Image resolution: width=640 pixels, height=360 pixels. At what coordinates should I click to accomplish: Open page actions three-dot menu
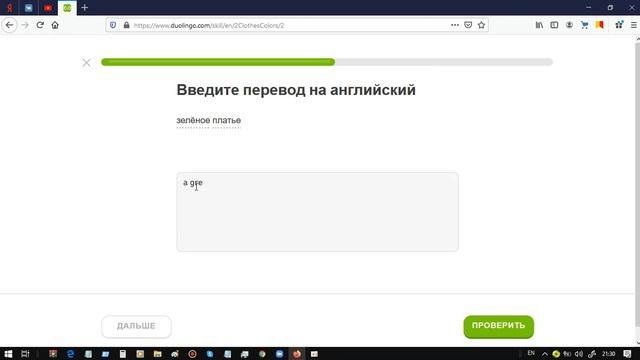point(455,25)
